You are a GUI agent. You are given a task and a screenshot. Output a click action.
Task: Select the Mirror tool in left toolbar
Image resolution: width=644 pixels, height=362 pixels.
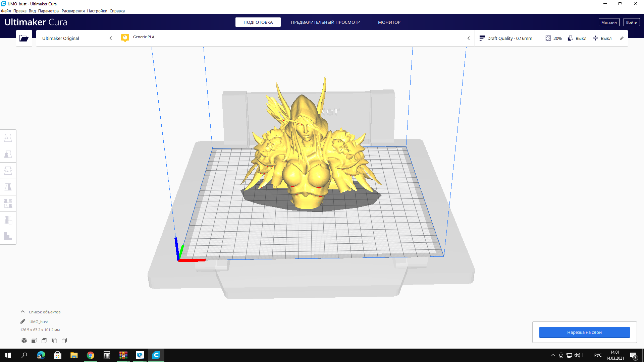(8, 187)
